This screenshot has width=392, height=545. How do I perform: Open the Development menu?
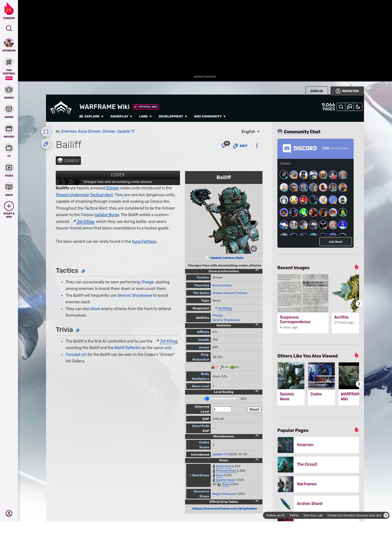click(173, 116)
